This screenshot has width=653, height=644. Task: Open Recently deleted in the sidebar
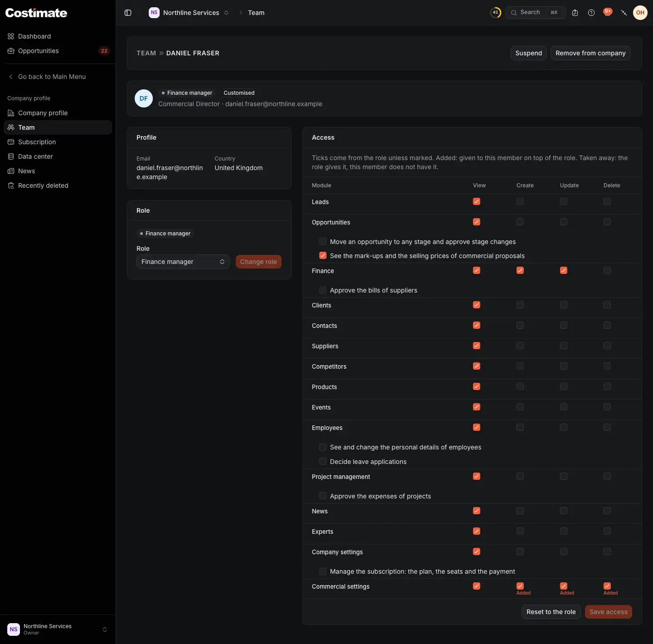coord(58,185)
